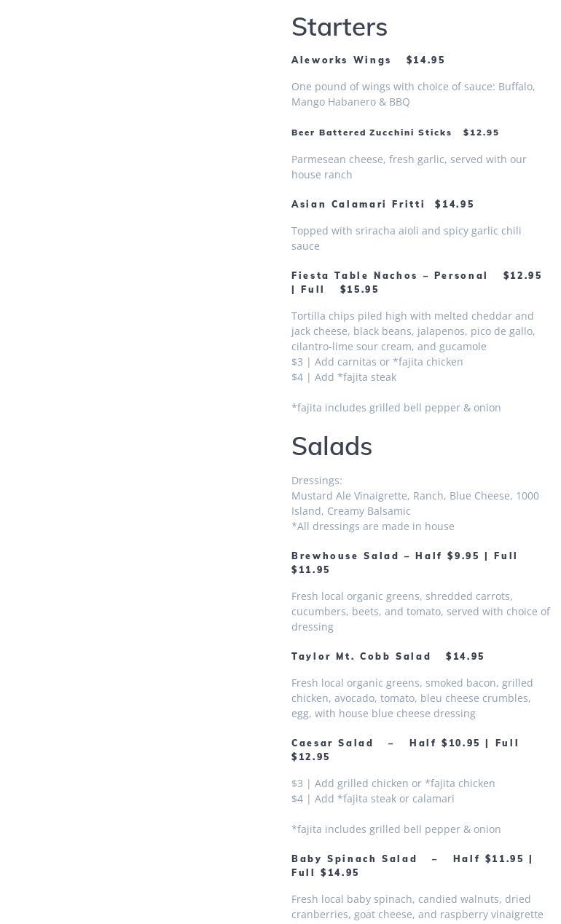
Task: Click the Salads section heading
Action: tap(331, 446)
